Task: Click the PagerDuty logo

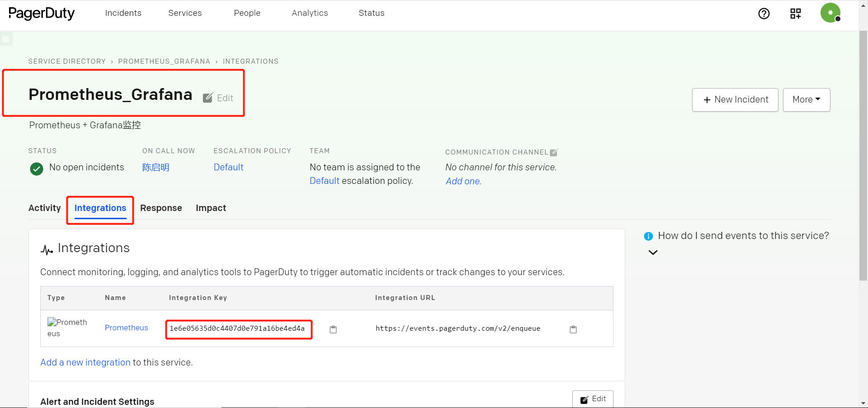Action: [42, 14]
